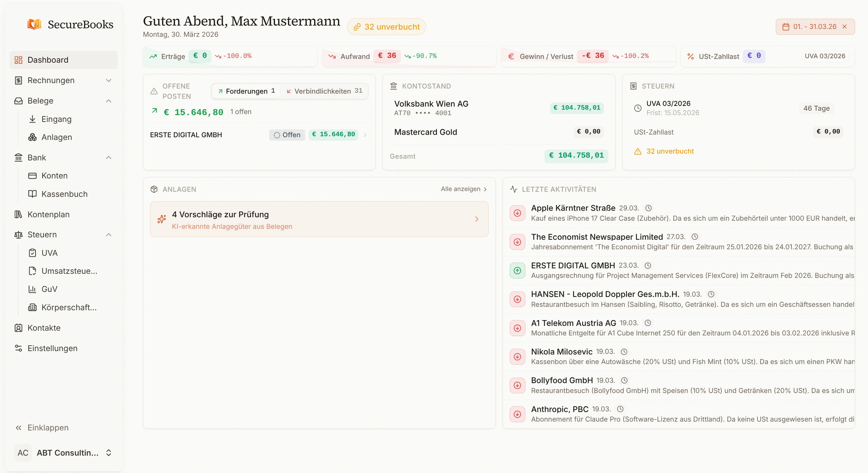Click the UVA 03/2026 clock icon
This screenshot has width=868, height=473.
tap(638, 108)
